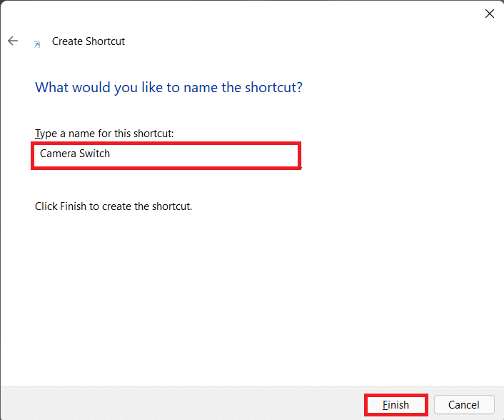Click the gray footer area left of Finish
This screenshot has width=504, height=420.
178,404
